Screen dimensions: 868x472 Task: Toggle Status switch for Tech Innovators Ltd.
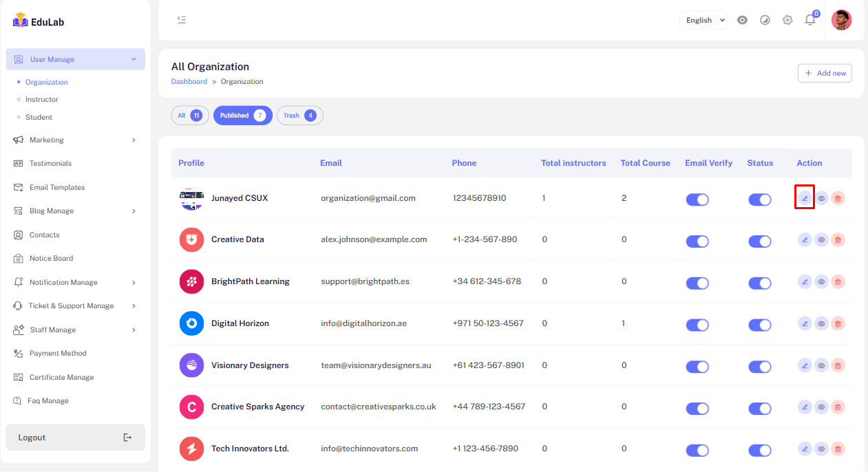[x=760, y=450]
